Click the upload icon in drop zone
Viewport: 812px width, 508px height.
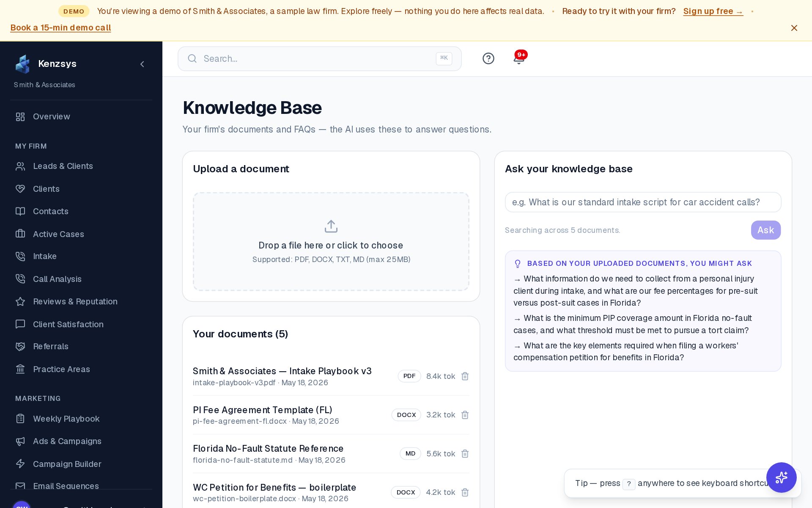331,226
